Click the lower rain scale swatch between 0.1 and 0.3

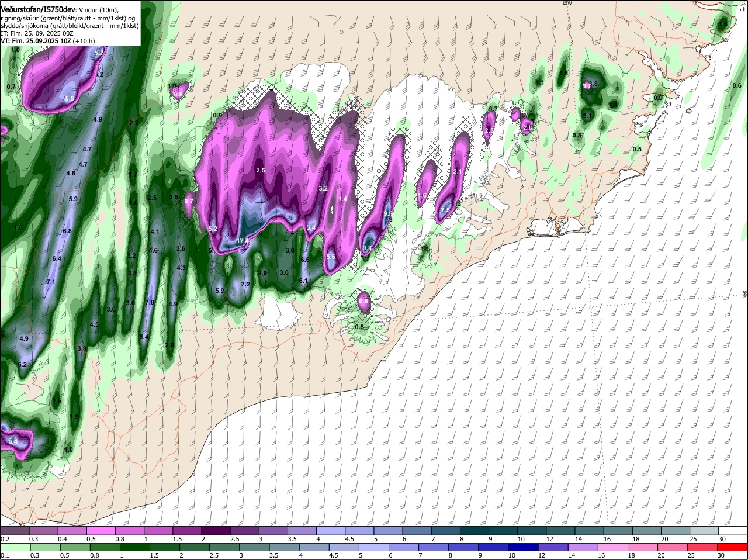tap(16, 548)
